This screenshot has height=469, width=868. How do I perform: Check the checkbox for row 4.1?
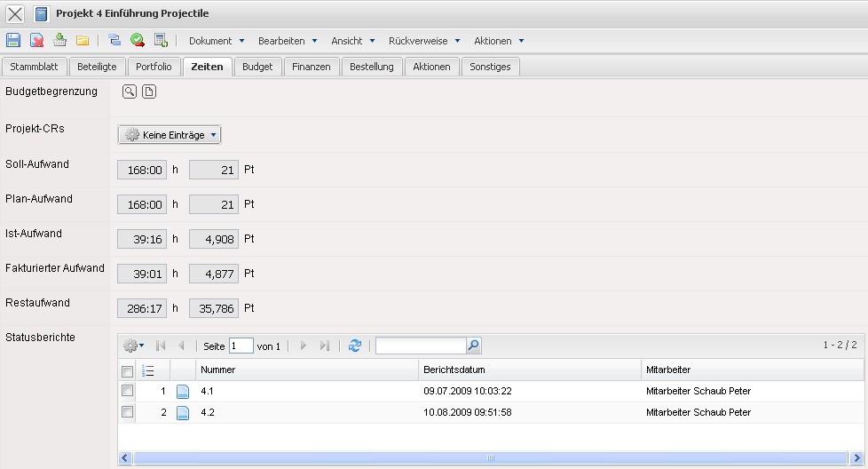click(x=128, y=391)
